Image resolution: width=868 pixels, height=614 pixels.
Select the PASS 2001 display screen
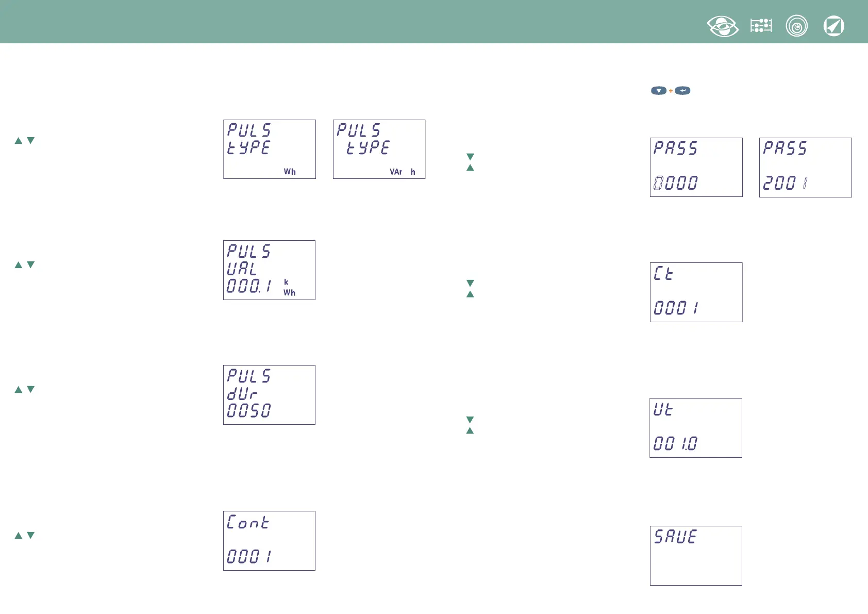(x=805, y=168)
